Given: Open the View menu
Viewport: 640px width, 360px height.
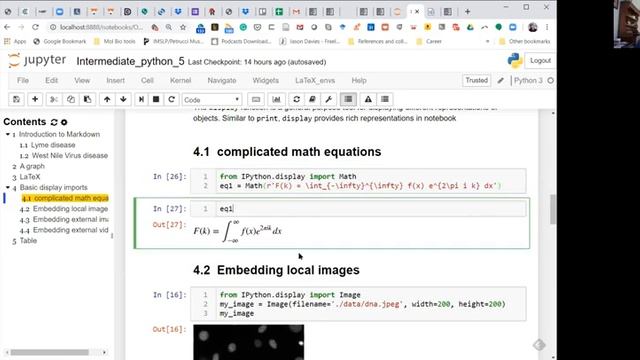Looking at the screenshot, I should [x=82, y=80].
